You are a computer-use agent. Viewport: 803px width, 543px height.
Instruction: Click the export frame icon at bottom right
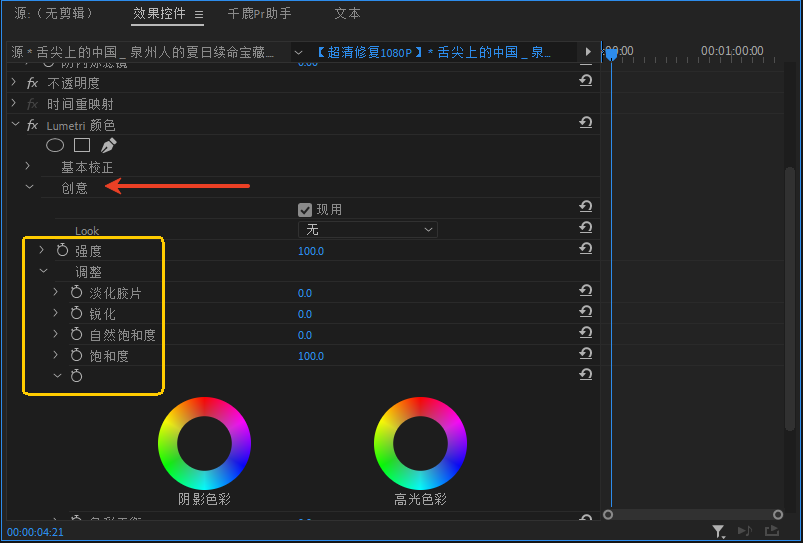(x=772, y=532)
